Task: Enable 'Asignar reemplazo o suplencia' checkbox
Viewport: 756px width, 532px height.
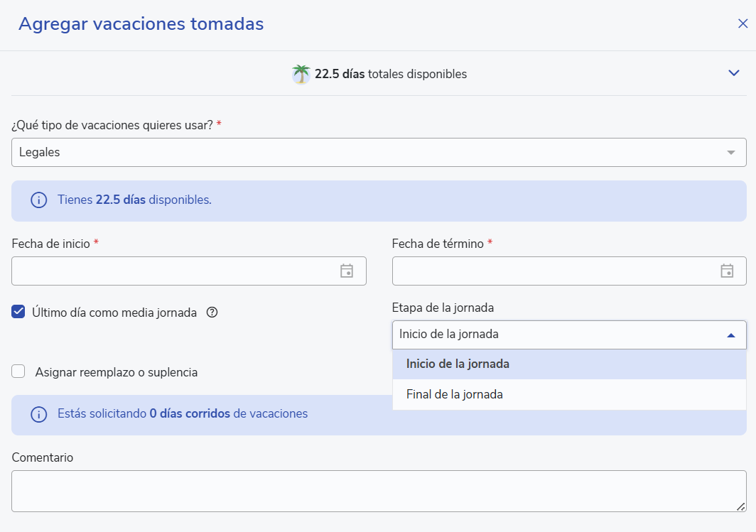Action: (x=18, y=371)
